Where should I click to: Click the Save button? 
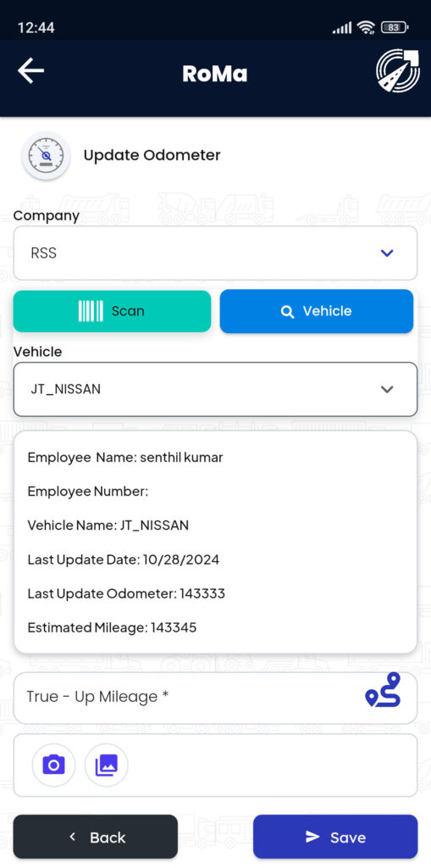[335, 837]
